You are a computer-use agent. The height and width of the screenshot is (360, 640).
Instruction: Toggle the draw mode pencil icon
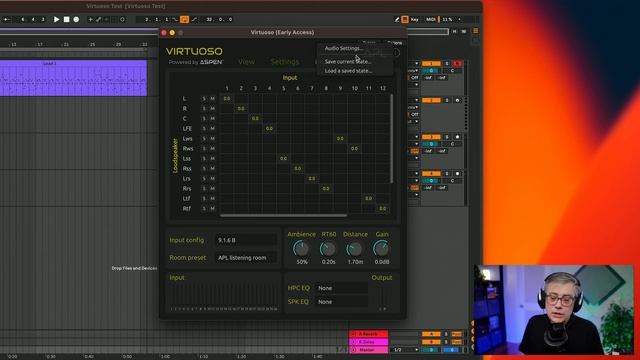point(397,19)
